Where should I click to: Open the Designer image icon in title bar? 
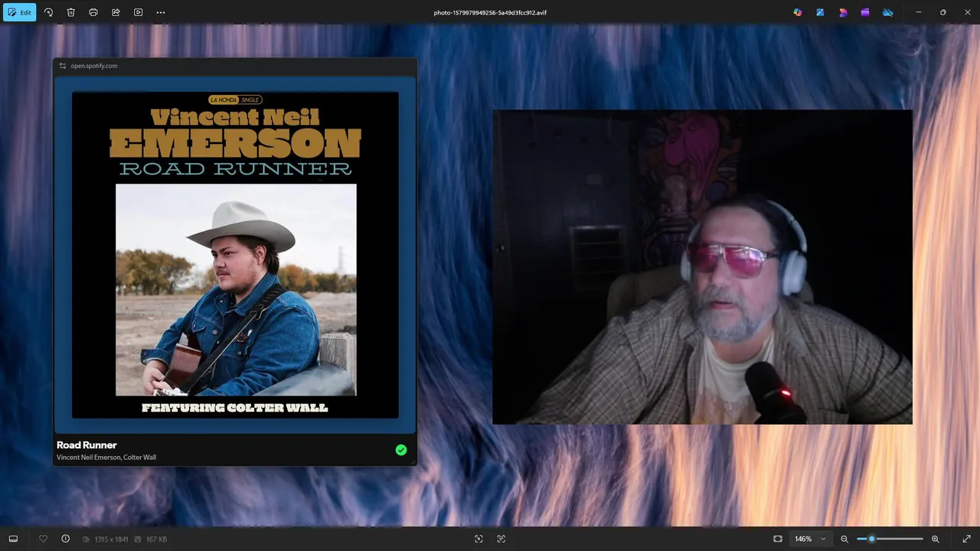(x=820, y=12)
